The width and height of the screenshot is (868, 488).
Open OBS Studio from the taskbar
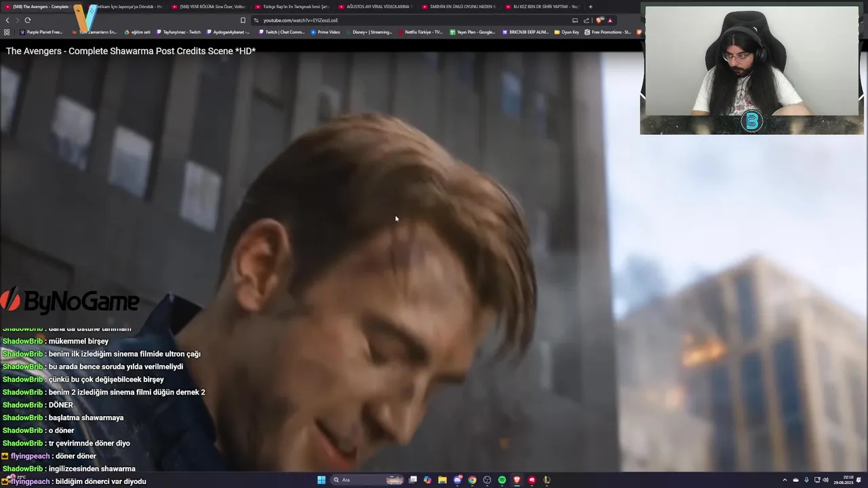click(x=487, y=480)
